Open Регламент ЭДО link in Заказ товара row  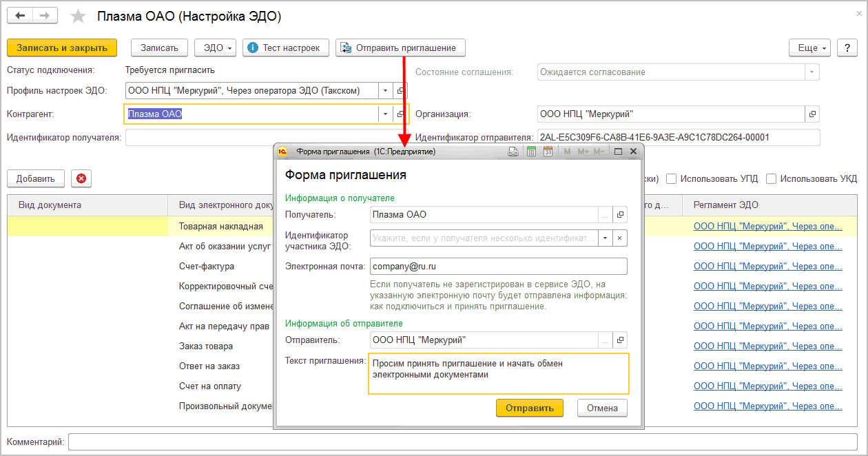pos(768,346)
